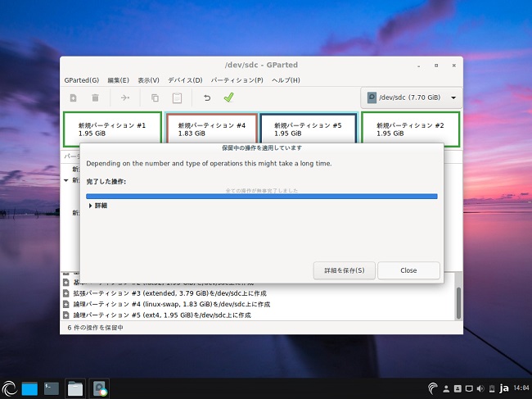Select 新規パーティション #1 graphic block

(112, 129)
